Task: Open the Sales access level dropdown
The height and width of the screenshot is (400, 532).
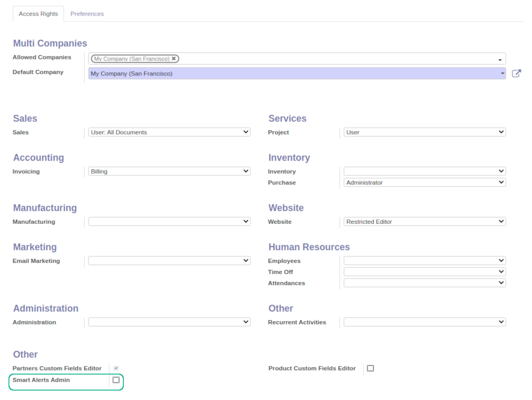Action: tap(169, 132)
